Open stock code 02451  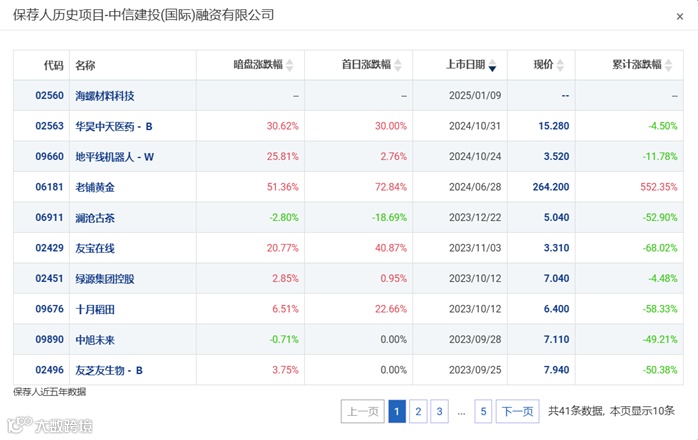[49, 278]
